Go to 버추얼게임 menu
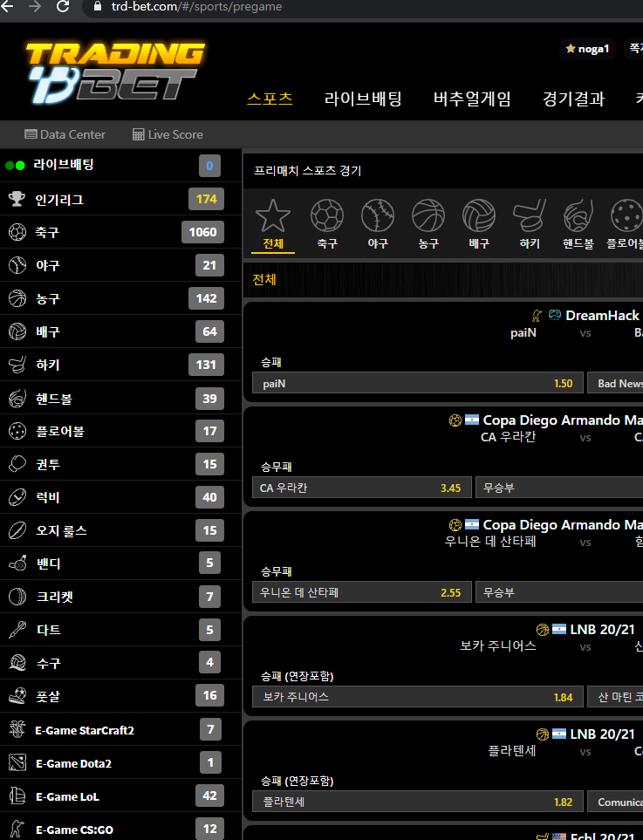The height and width of the screenshot is (840, 643). tap(472, 99)
